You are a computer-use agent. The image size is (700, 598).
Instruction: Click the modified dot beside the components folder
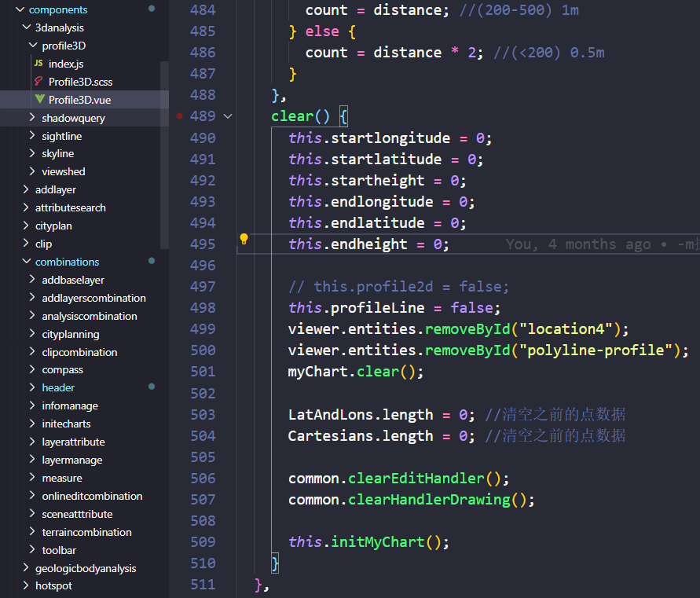pyautogui.click(x=152, y=9)
